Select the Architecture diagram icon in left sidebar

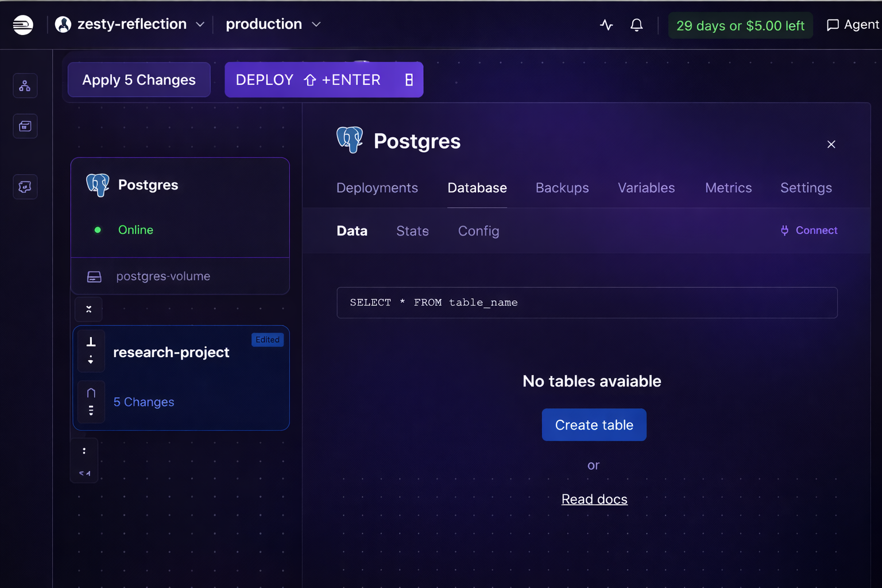click(25, 86)
